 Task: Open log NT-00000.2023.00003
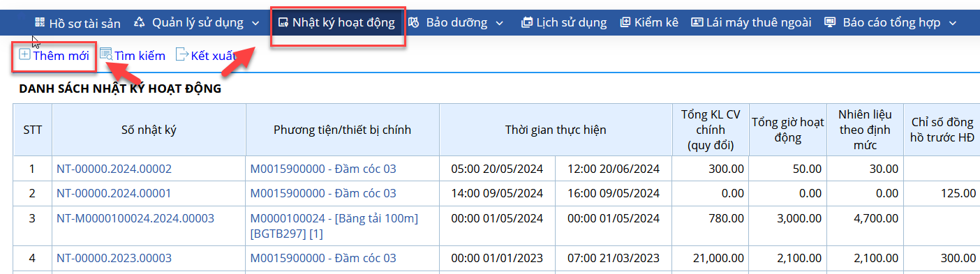pyautogui.click(x=114, y=258)
